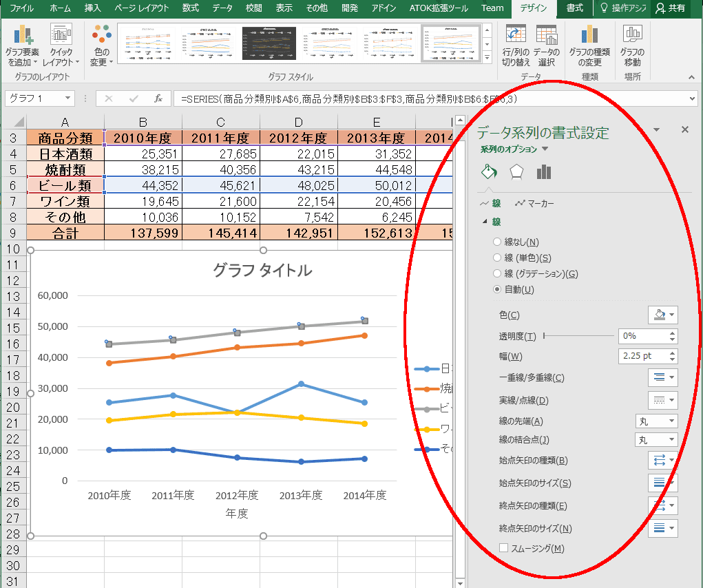Click the データの選択 icon
Image resolution: width=703 pixels, height=588 pixels.
pos(546,35)
